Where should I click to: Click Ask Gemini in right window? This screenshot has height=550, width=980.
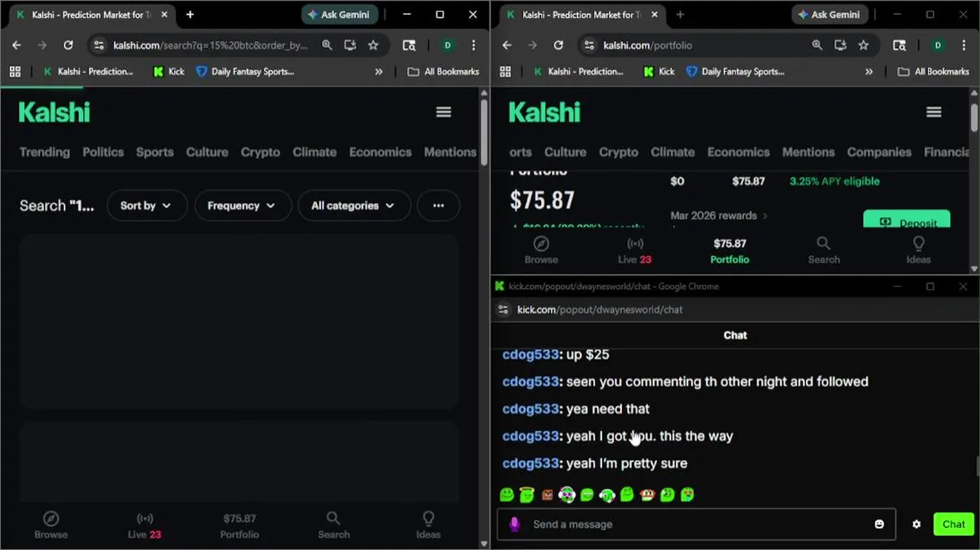830,15
